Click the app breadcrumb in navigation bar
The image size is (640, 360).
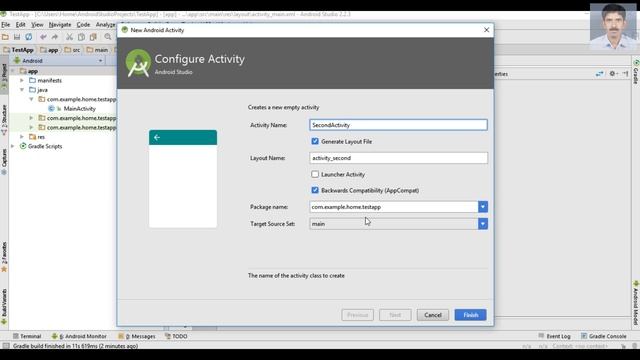click(x=49, y=50)
